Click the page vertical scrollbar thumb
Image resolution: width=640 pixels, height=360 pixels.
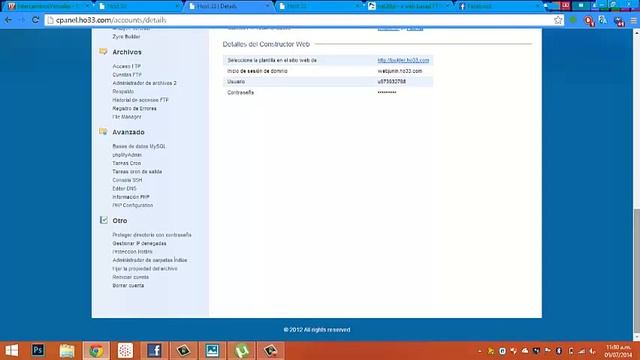(637, 271)
